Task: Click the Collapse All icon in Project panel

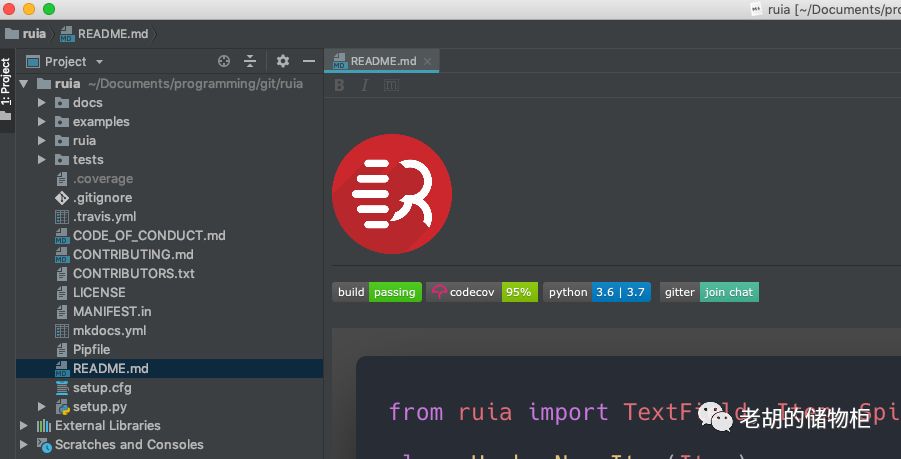Action: [250, 61]
